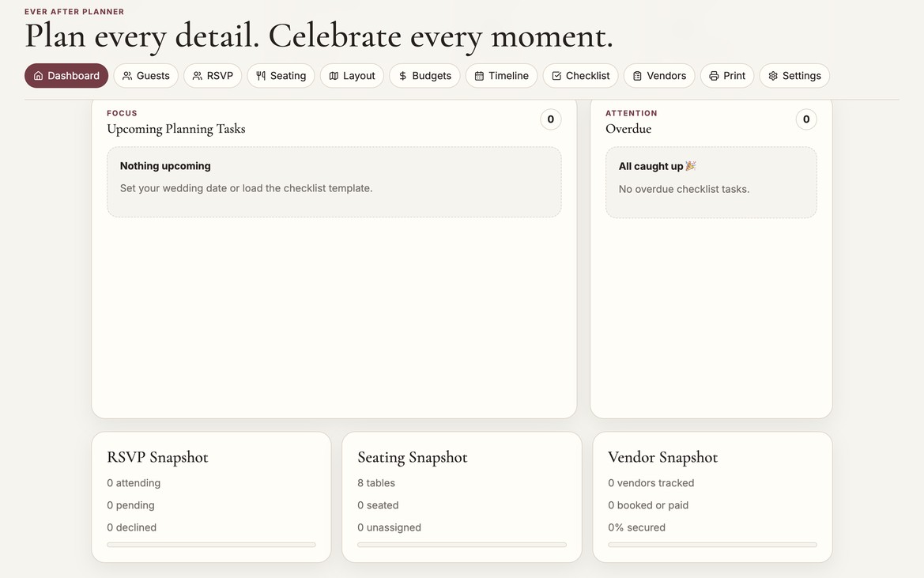Screen dimensions: 924x578
Task: Go to the RSVP tab
Action: tap(213, 76)
